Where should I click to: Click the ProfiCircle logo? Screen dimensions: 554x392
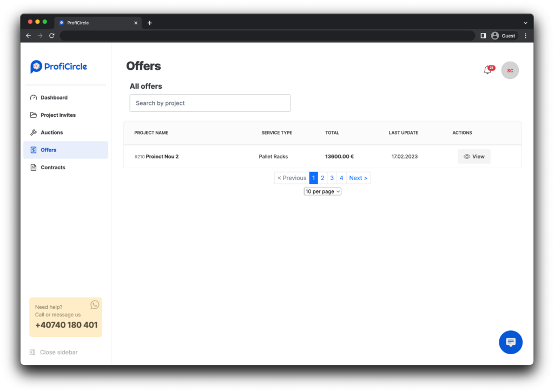point(58,67)
